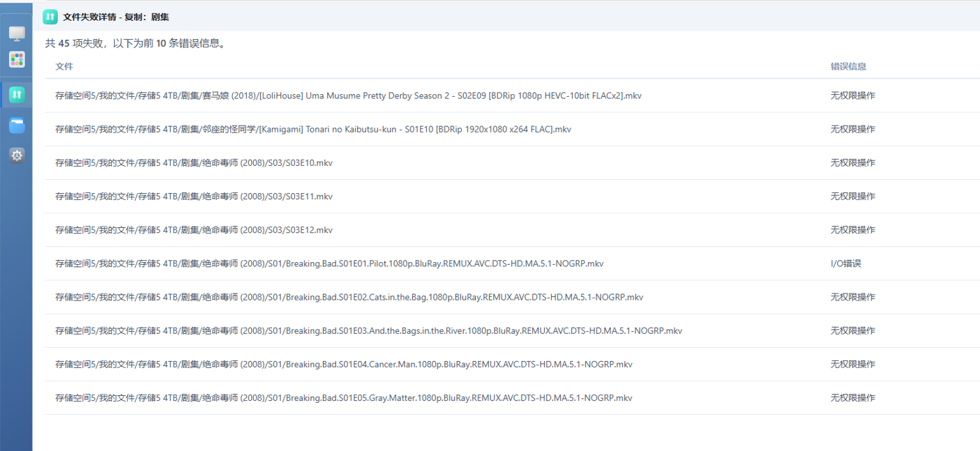Image resolution: width=980 pixels, height=451 pixels.
Task: Open the blue file manager folder icon
Action: click(x=17, y=125)
